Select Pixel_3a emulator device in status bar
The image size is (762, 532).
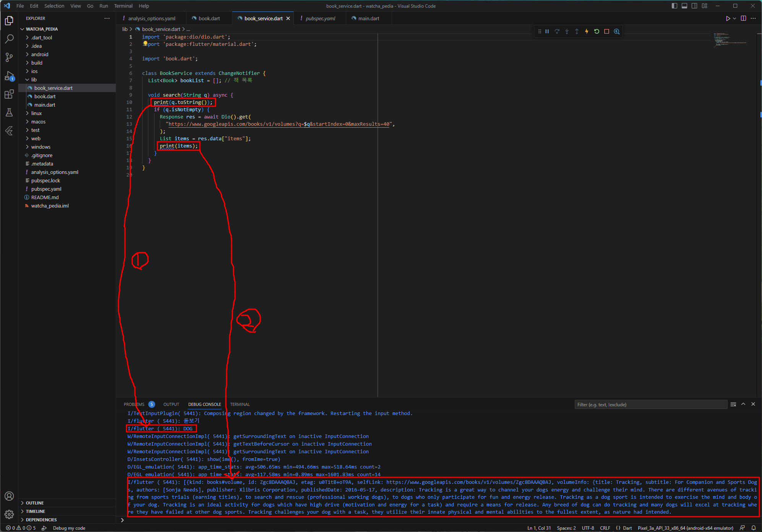[685, 528]
